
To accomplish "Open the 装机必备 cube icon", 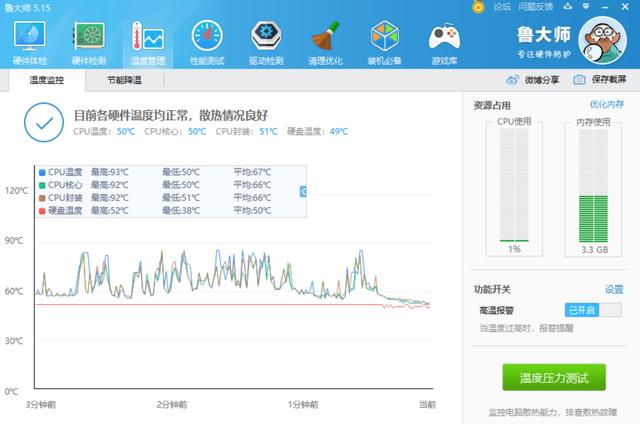I will (384, 42).
